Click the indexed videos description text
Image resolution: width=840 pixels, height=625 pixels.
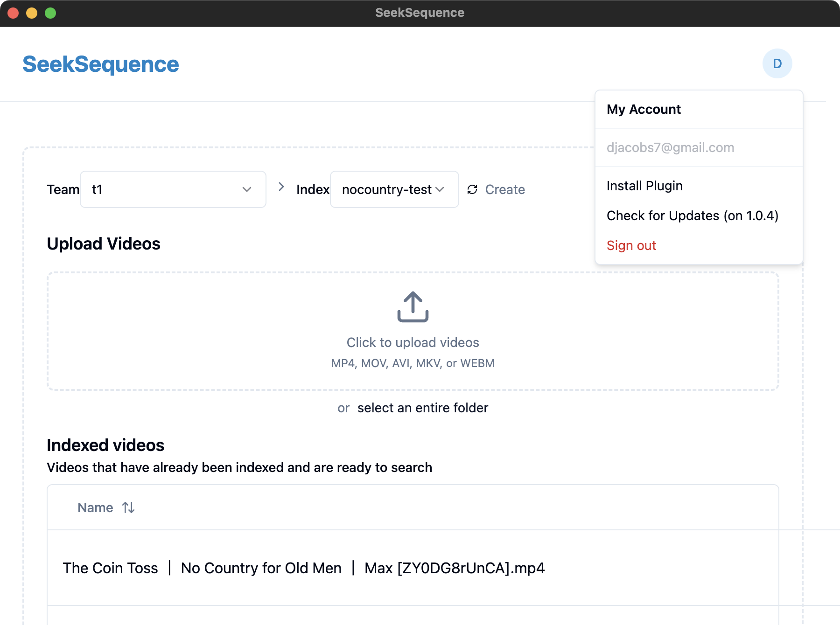click(239, 467)
